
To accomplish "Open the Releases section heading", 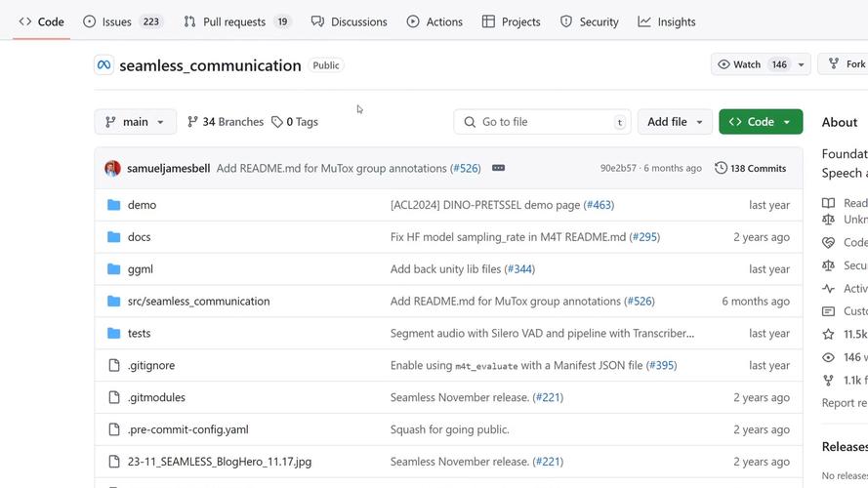I will point(845,446).
